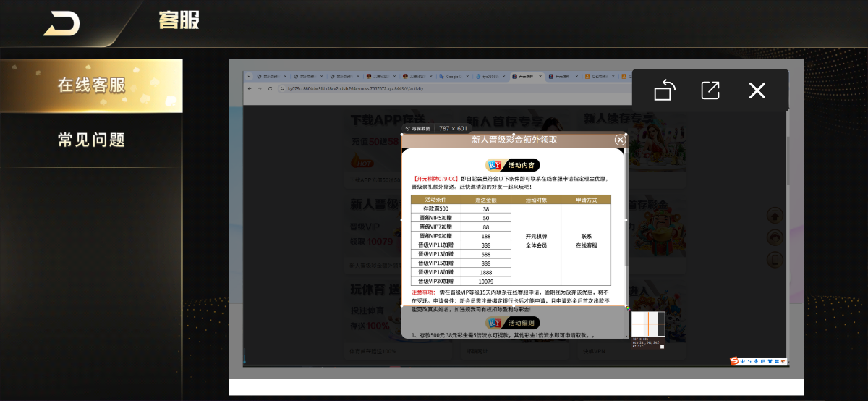Expand the browser tab list chevron
This screenshot has height=401, width=868.
(247, 75)
